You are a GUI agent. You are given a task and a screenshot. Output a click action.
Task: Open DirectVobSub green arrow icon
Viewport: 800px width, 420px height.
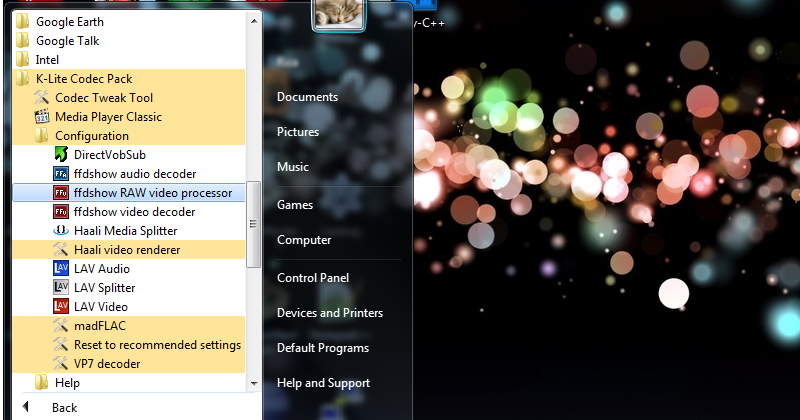(61, 155)
